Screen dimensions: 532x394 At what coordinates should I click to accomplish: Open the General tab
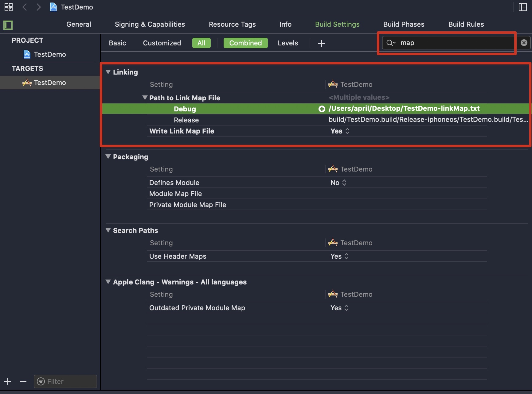pyautogui.click(x=79, y=24)
